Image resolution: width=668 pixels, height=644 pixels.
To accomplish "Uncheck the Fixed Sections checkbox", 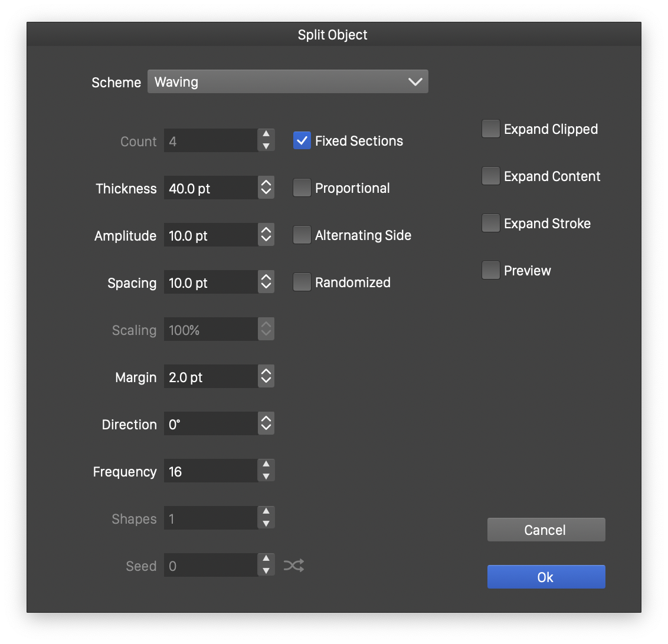I will [x=302, y=141].
